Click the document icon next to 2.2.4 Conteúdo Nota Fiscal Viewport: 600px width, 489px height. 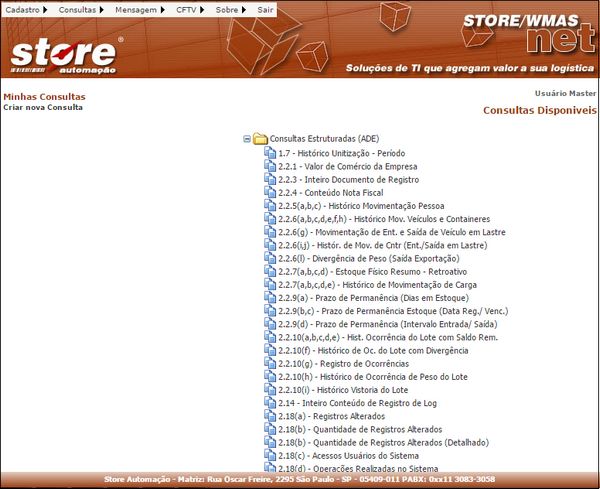269,192
